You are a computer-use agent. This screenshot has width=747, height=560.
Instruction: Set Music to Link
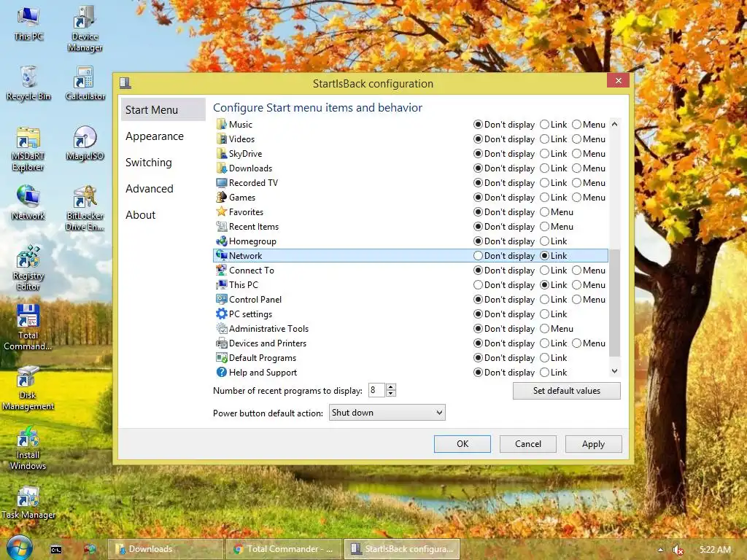[x=544, y=124]
